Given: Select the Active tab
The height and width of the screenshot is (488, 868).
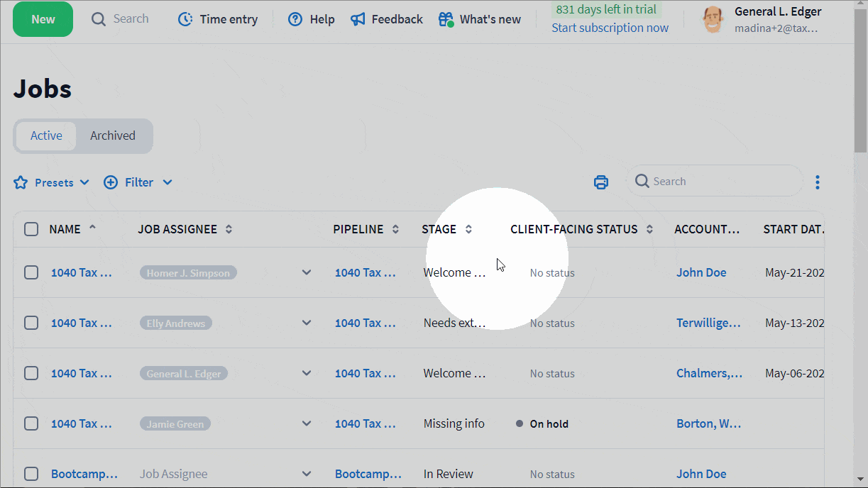Looking at the screenshot, I should [46, 135].
